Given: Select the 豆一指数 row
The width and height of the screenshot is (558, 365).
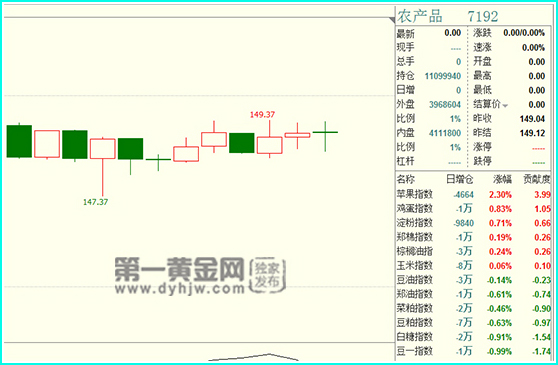Looking at the screenshot, I should click(473, 351).
